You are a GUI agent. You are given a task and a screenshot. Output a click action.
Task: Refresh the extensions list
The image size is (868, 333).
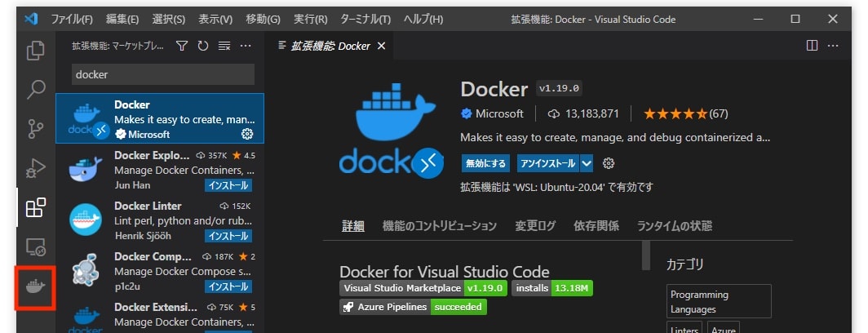(202, 46)
